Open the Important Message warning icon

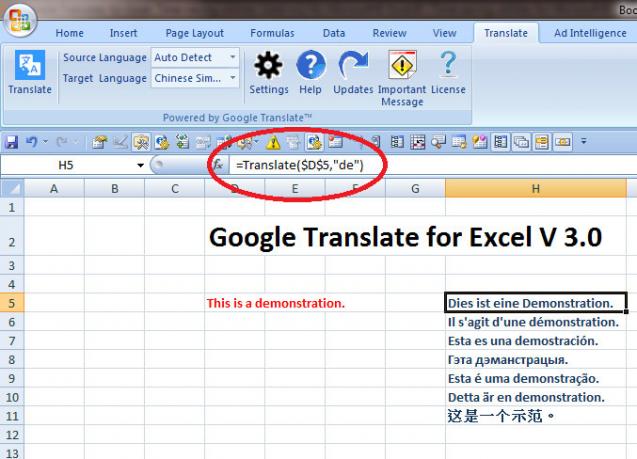tap(402, 78)
